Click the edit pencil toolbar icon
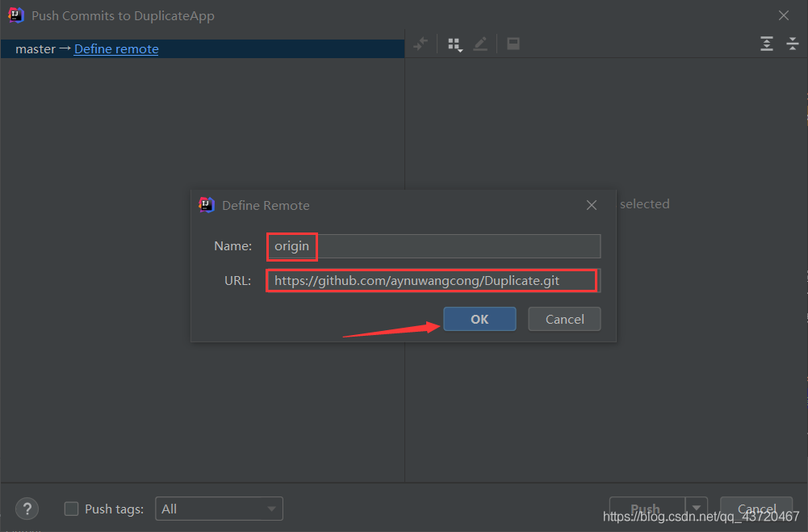Viewport: 808px width, 532px height. (480, 44)
